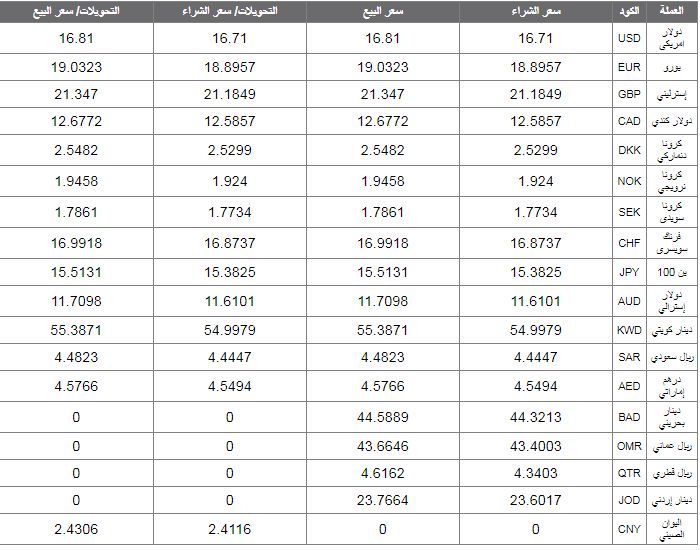
Task: Click the SEK code cell
Action: tap(629, 212)
